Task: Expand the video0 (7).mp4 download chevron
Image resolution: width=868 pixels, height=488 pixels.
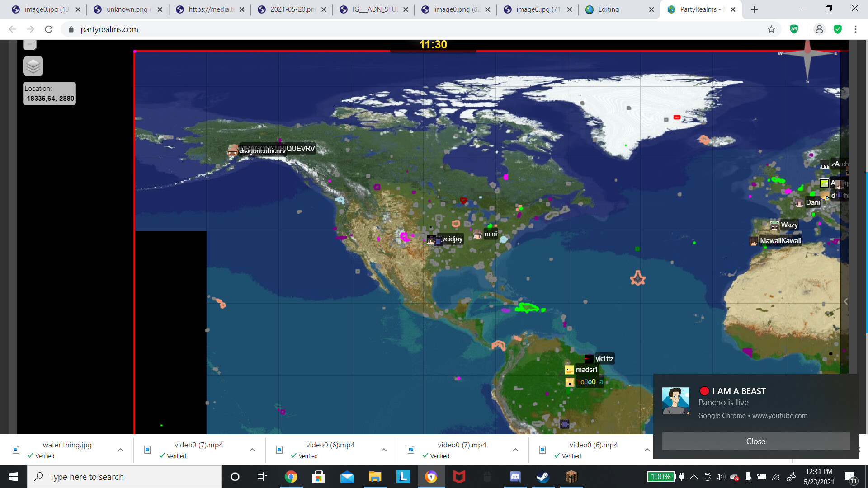Action: click(x=252, y=450)
